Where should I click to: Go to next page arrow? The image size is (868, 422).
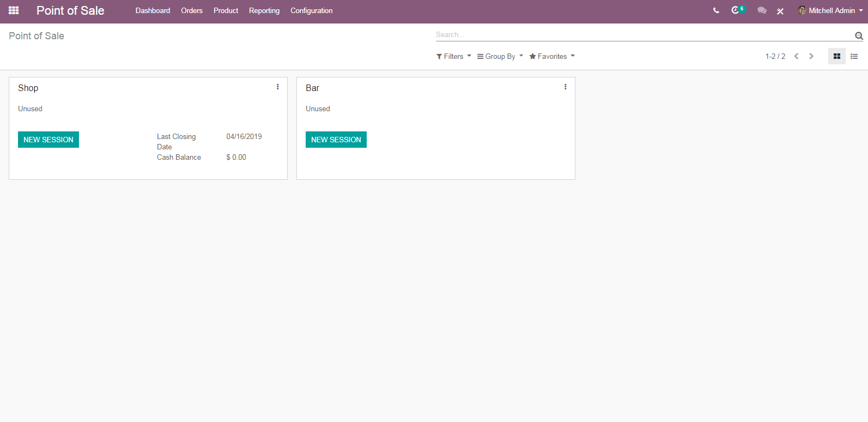click(811, 56)
